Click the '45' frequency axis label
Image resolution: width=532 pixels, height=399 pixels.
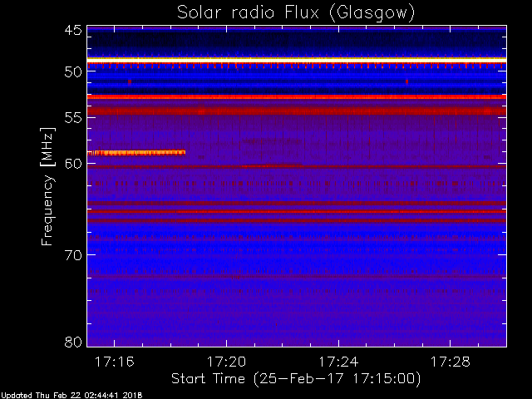tap(73, 30)
